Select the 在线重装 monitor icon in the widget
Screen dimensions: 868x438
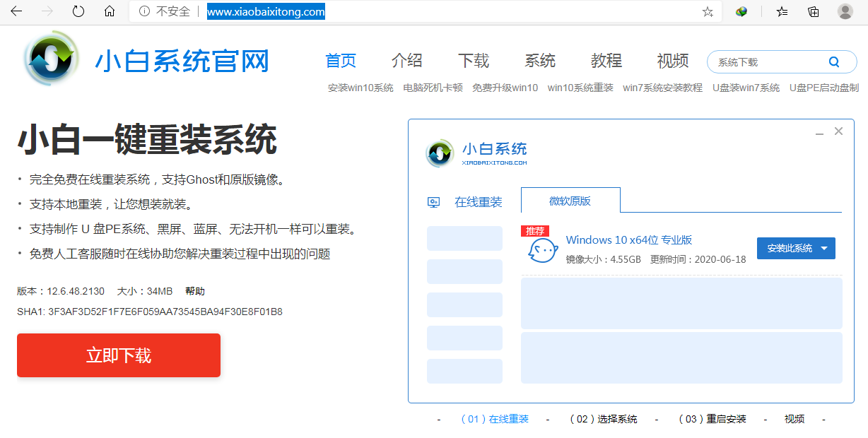click(432, 201)
